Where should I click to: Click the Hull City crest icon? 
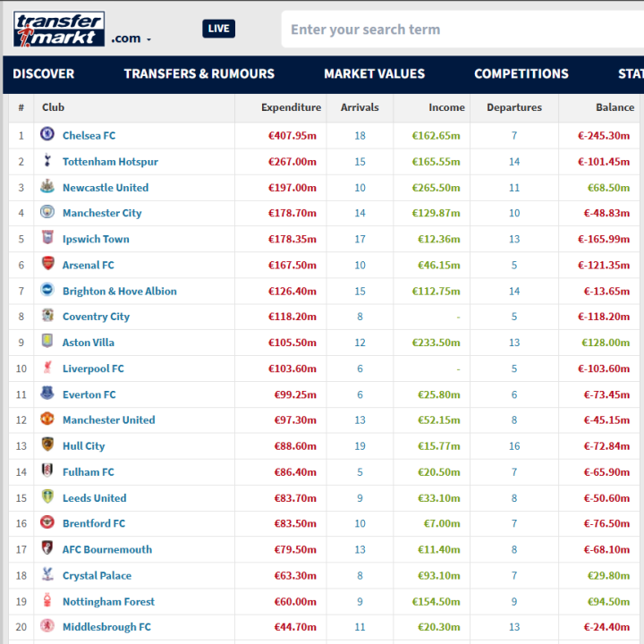[x=47, y=445]
